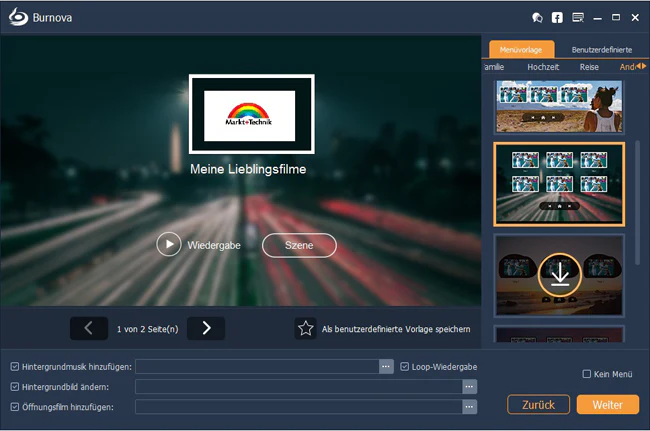Viewport: 650px width, 431px height.
Task: Click the Weiter button
Action: point(608,404)
